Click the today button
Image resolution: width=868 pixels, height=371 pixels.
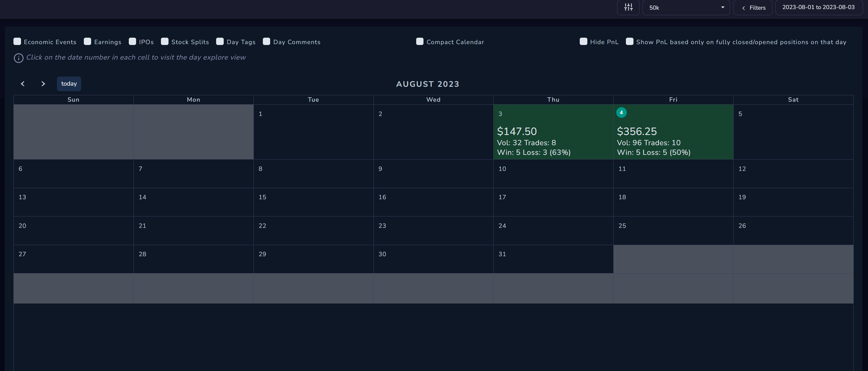[x=69, y=84]
